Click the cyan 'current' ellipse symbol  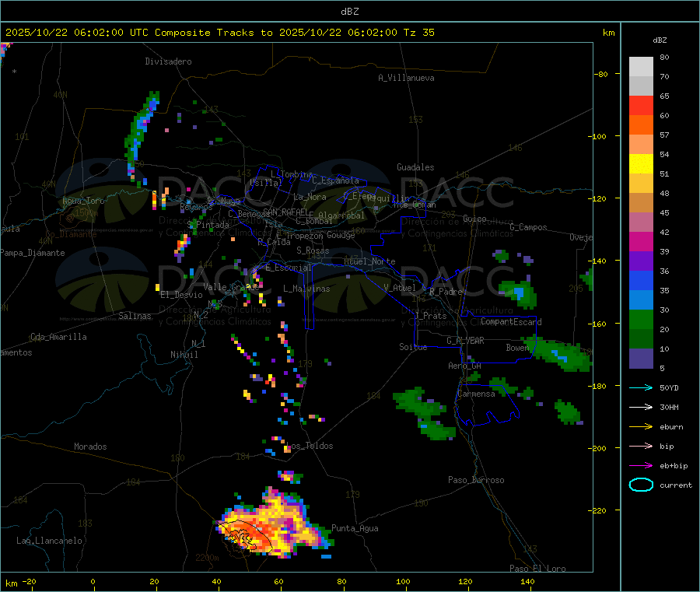click(x=641, y=485)
